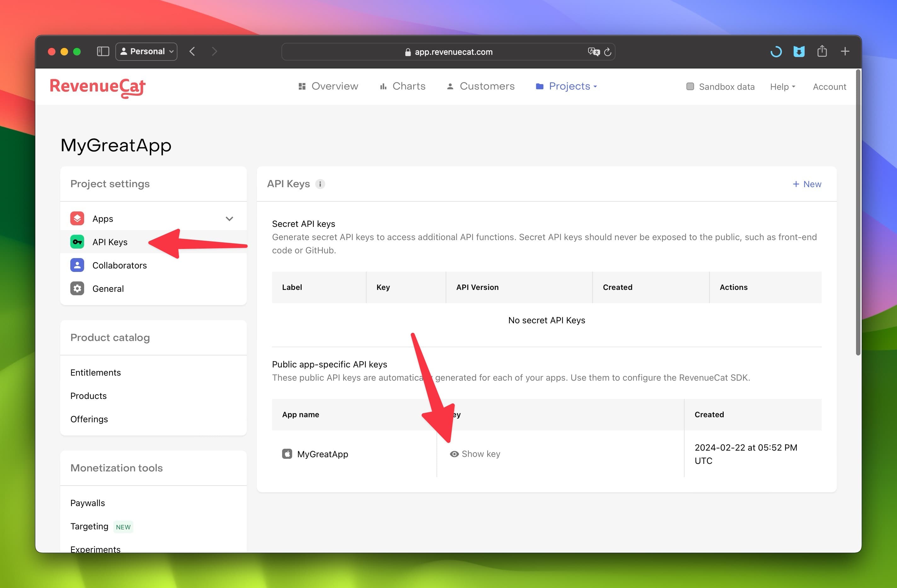Reload the page with the refresh icon
The image size is (897, 588).
(608, 52)
